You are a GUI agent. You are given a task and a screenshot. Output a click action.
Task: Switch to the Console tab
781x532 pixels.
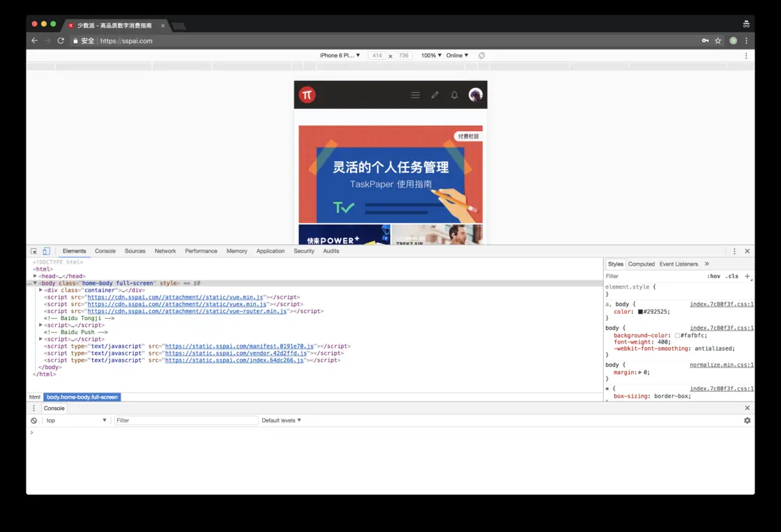(x=105, y=251)
